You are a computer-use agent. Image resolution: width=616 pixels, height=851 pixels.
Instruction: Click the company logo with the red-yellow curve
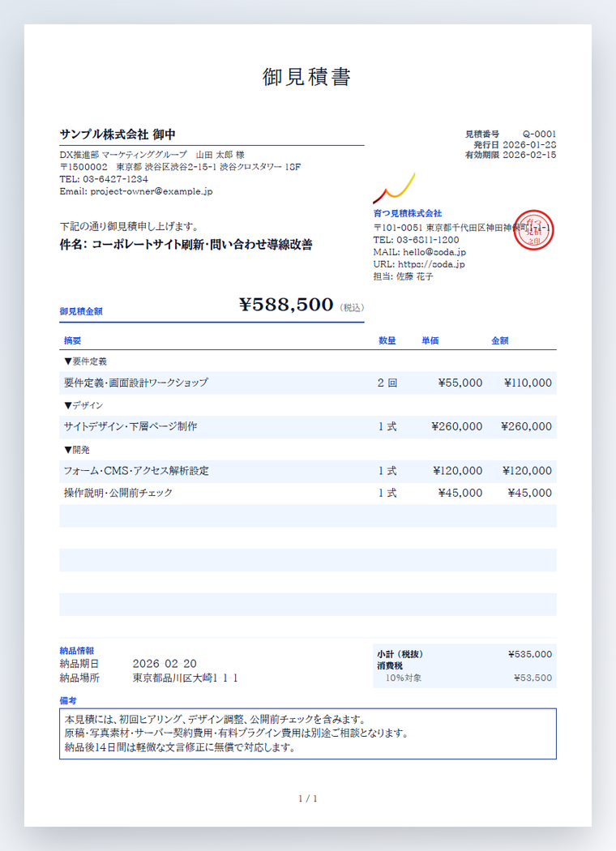(395, 188)
